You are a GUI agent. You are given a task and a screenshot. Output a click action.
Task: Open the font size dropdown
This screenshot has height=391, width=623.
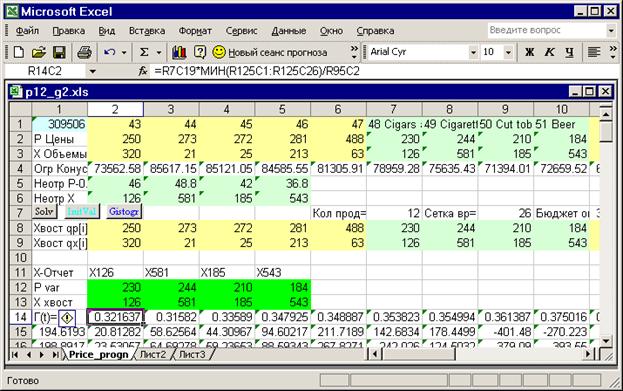pos(508,52)
